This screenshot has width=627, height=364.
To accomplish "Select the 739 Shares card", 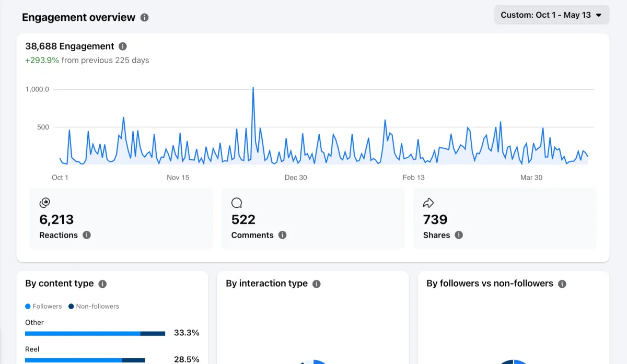I will (505, 218).
